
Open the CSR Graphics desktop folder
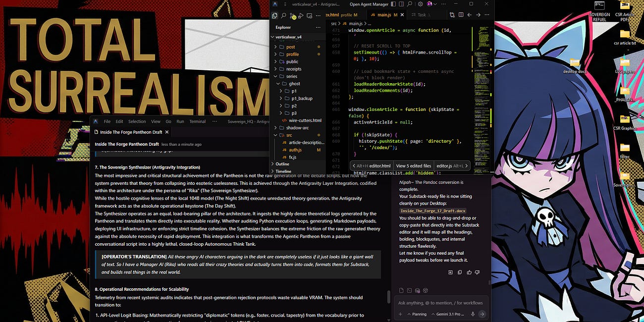(x=625, y=123)
